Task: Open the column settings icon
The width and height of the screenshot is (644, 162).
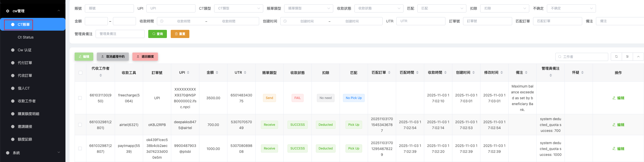Action: pyautogui.click(x=627, y=57)
